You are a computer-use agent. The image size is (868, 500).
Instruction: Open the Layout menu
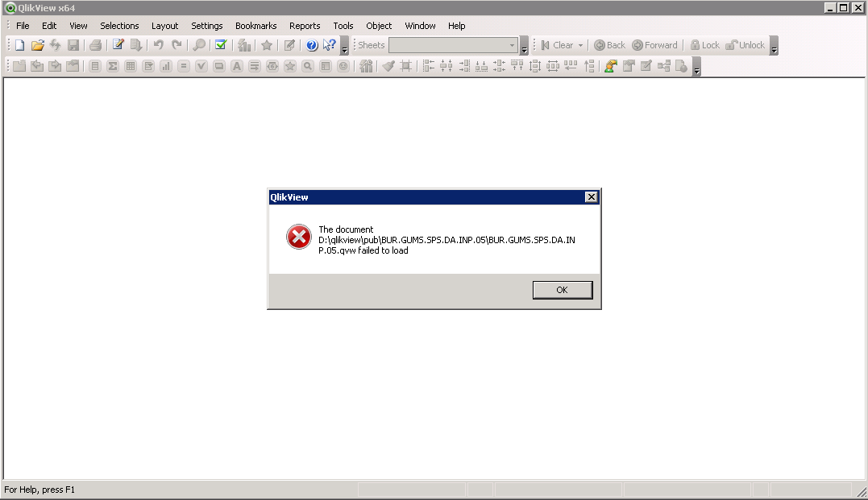tap(165, 26)
